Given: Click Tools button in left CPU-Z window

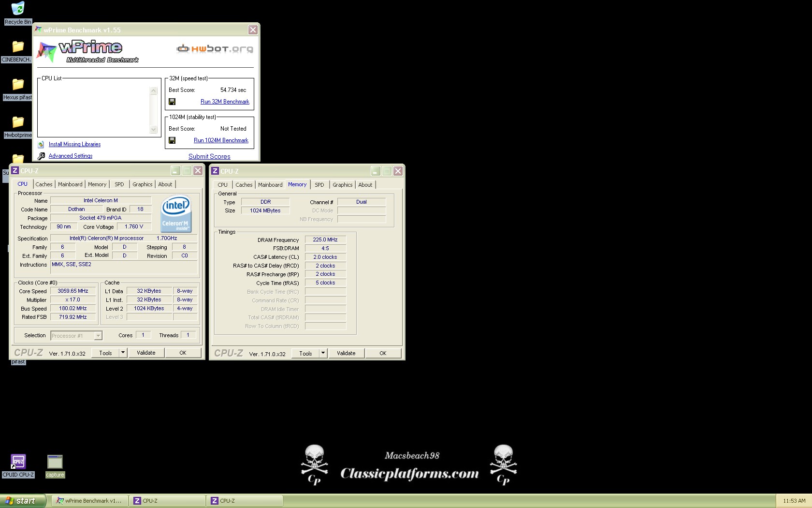Looking at the screenshot, I should 105,353.
